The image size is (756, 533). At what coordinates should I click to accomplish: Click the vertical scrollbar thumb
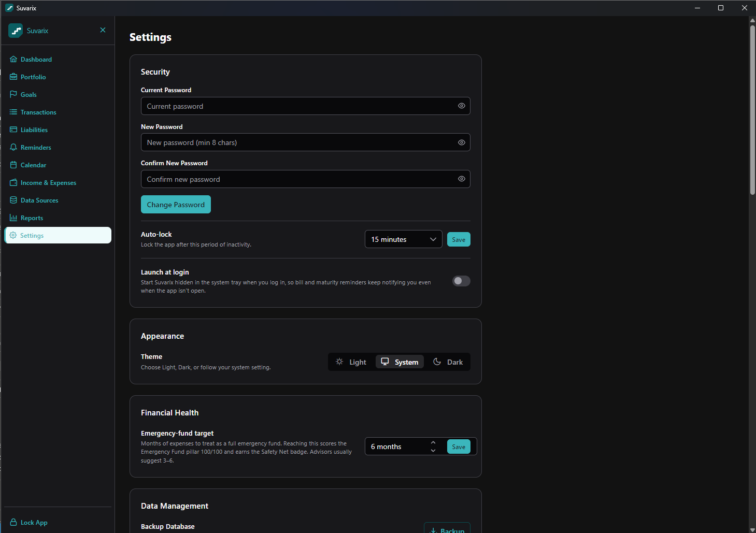coord(752,110)
